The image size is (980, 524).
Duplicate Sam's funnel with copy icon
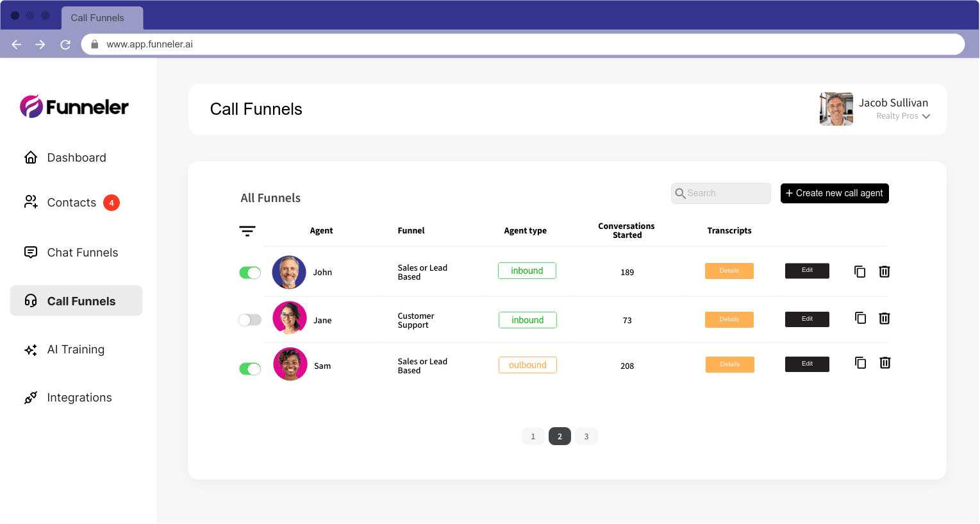click(x=861, y=363)
